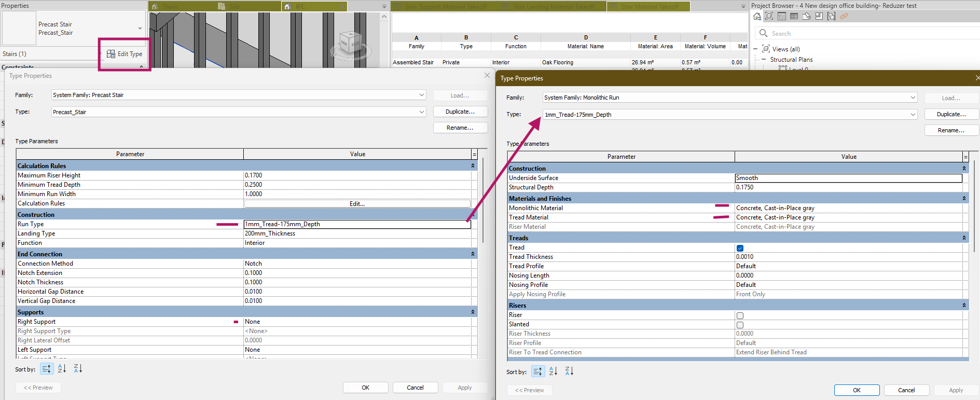Enable the Slanted checkbox
Screen dimensions: 980x400
tap(740, 325)
